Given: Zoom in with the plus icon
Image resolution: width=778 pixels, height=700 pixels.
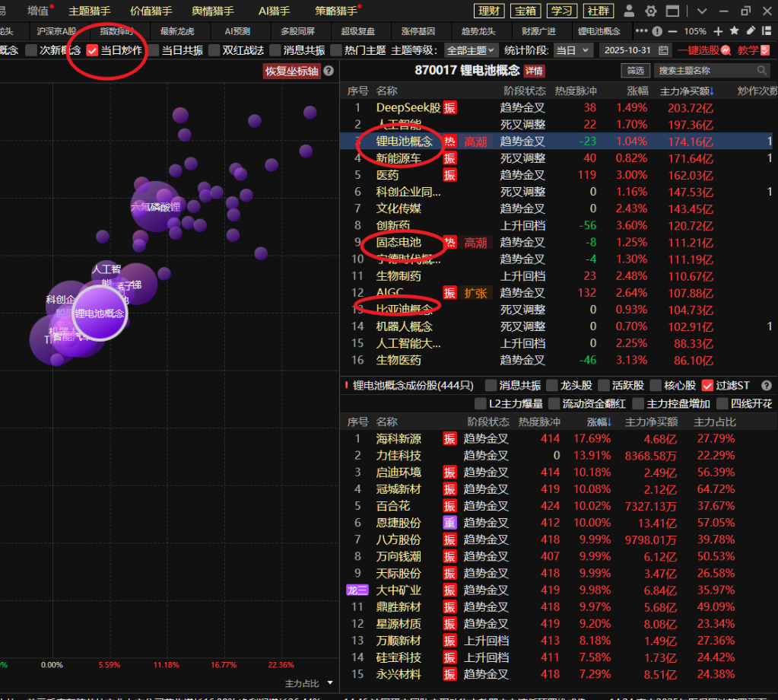Looking at the screenshot, I should point(719,31).
